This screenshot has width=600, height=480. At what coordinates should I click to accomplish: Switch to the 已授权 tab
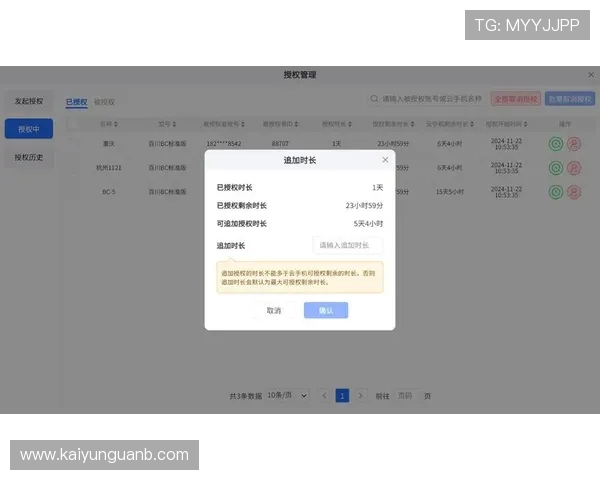(x=77, y=102)
